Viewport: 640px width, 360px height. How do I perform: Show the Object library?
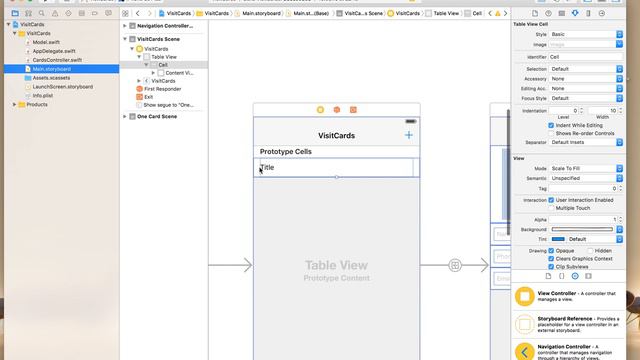[x=575, y=276]
